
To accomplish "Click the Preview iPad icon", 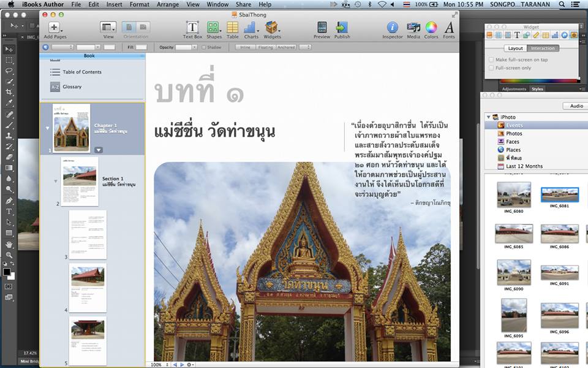I will [x=322, y=28].
